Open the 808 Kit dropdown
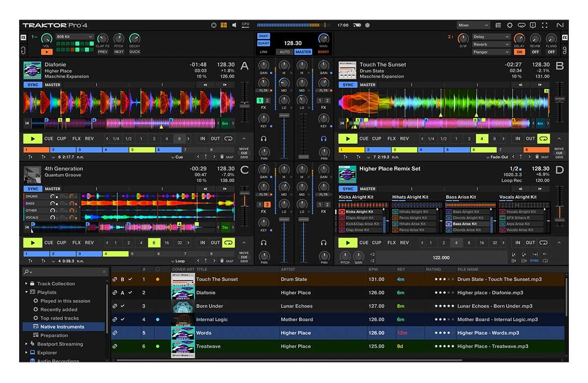The image size is (588, 383). click(x=74, y=37)
